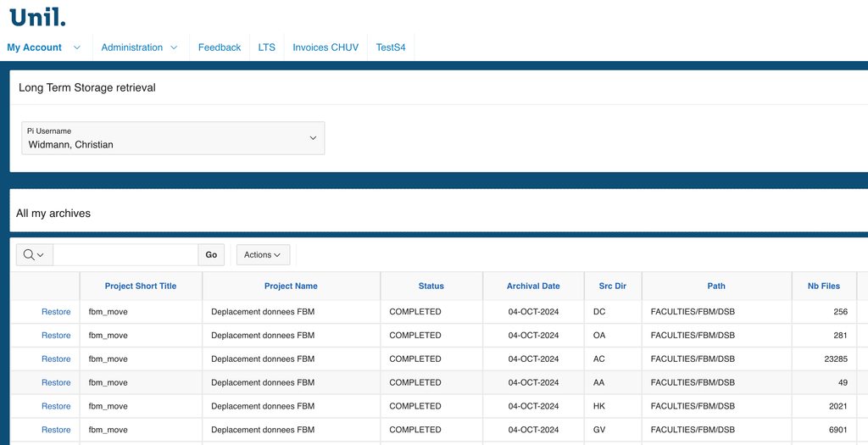The height and width of the screenshot is (445, 868).
Task: Open the Pi Username dropdown
Action: click(x=173, y=138)
